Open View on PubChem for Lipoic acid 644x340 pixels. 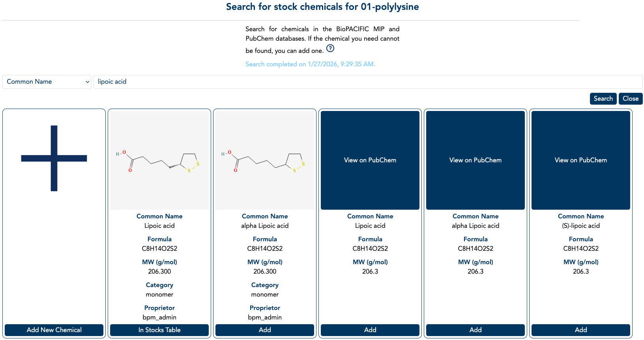tap(370, 160)
